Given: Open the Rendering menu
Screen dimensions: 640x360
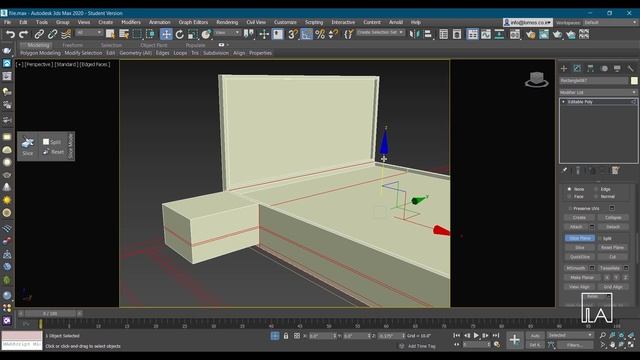Looking at the screenshot, I should coord(227,22).
